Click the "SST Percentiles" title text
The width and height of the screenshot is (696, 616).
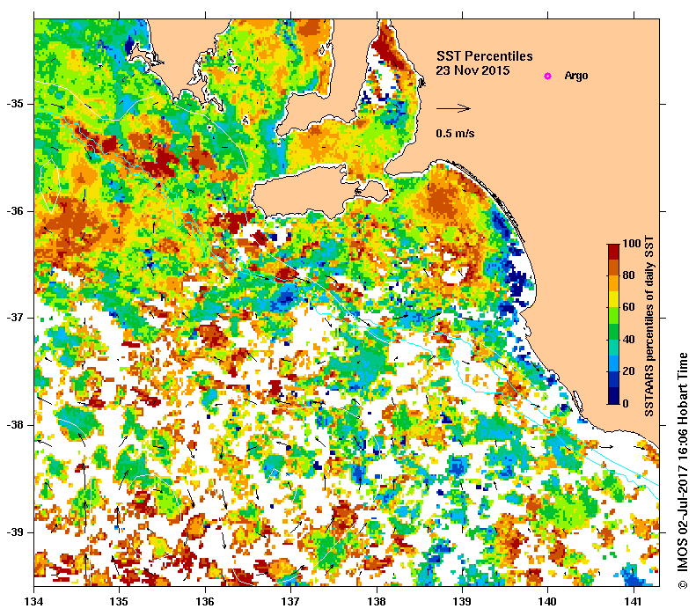(x=484, y=56)
